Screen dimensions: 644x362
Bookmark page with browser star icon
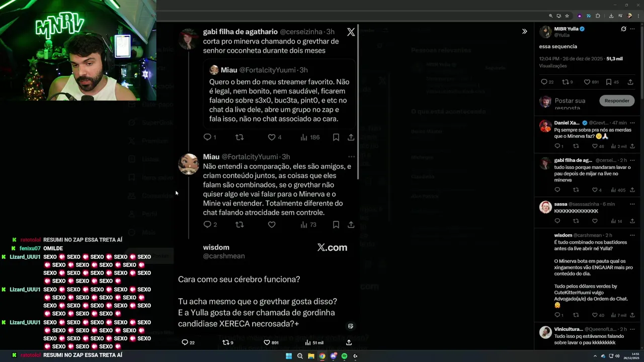pos(567,16)
